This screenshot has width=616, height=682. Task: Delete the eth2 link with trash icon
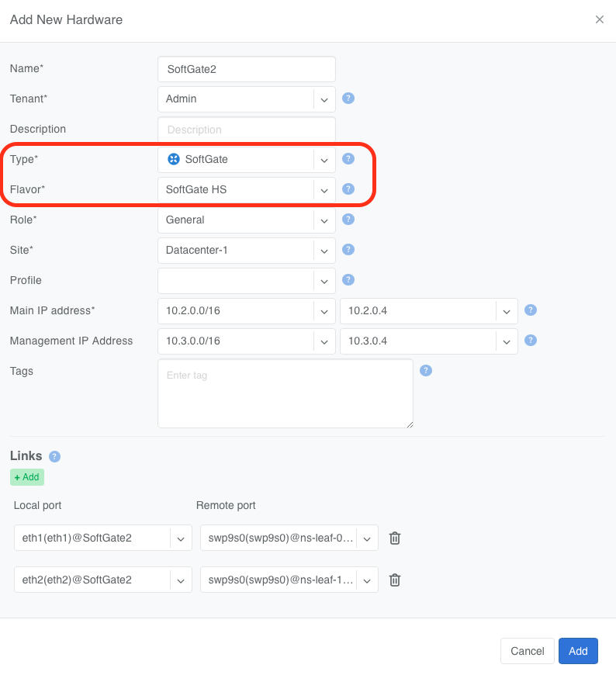coord(394,580)
